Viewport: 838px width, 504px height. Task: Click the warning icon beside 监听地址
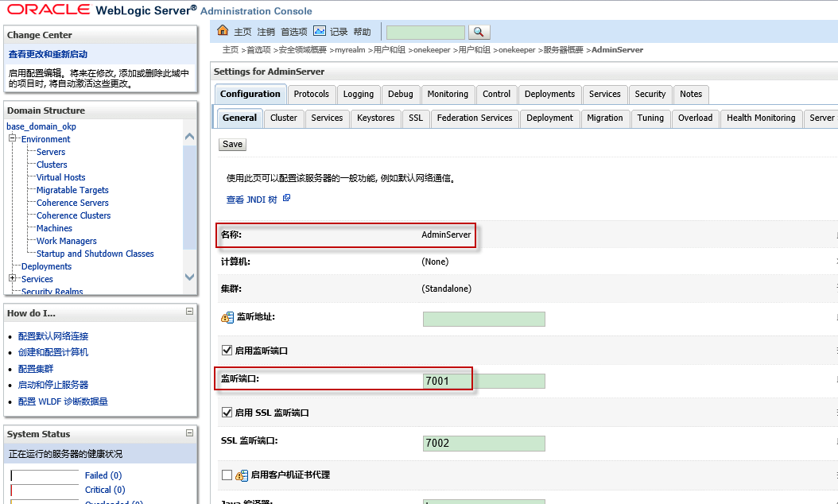pyautogui.click(x=227, y=317)
